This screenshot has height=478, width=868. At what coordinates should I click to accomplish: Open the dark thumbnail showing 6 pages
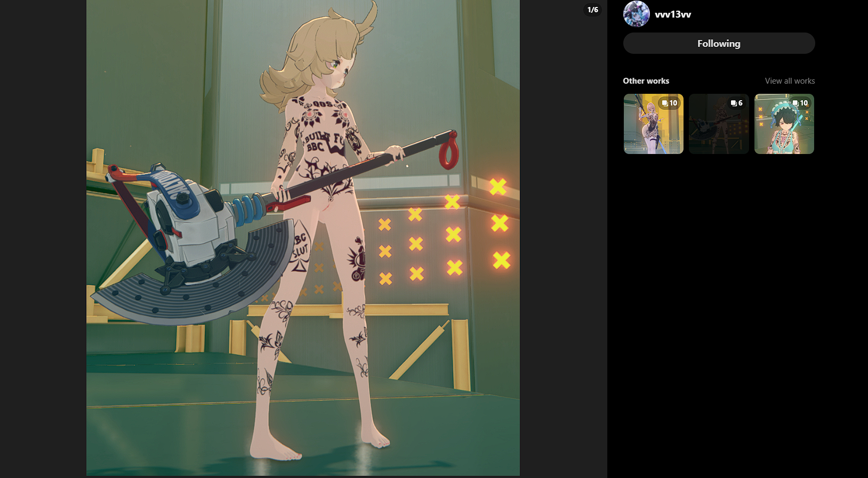click(719, 124)
